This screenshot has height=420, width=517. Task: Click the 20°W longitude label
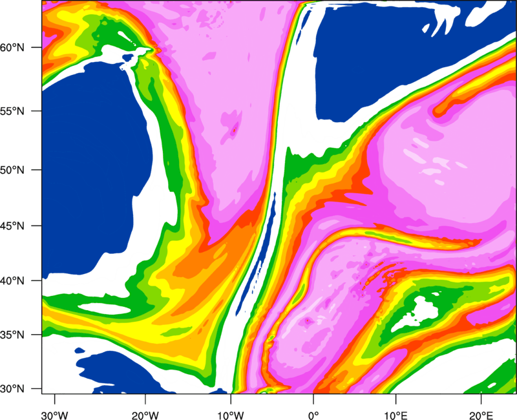coord(145,415)
